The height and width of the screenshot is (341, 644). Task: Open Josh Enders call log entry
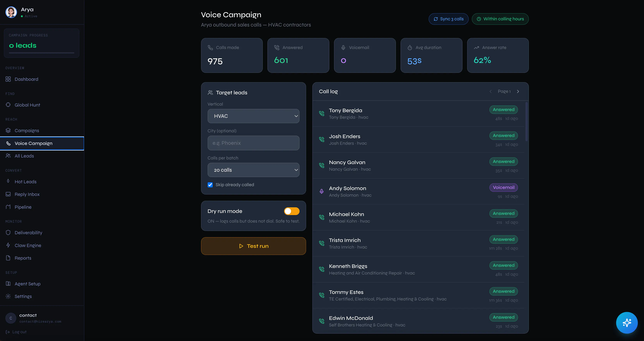(419, 140)
